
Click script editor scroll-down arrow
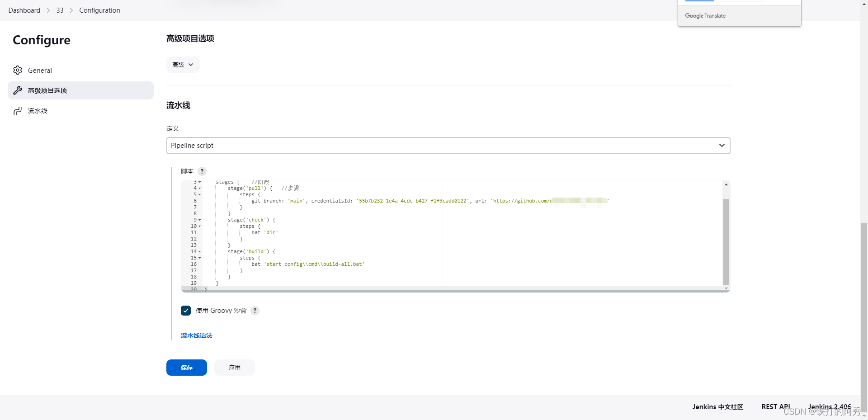[x=726, y=288]
